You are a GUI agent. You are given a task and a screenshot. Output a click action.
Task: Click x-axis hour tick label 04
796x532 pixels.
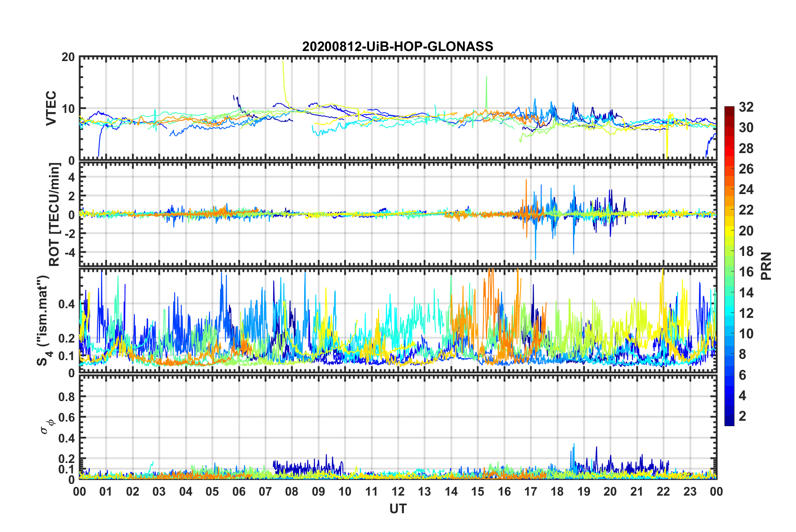[x=186, y=491]
